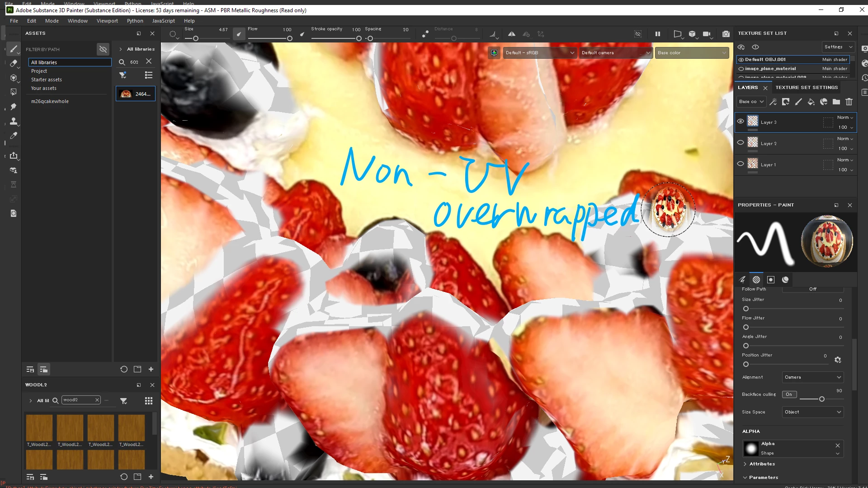Select the Eraser tool
Image resolution: width=868 pixels, height=488 pixels.
14,63
